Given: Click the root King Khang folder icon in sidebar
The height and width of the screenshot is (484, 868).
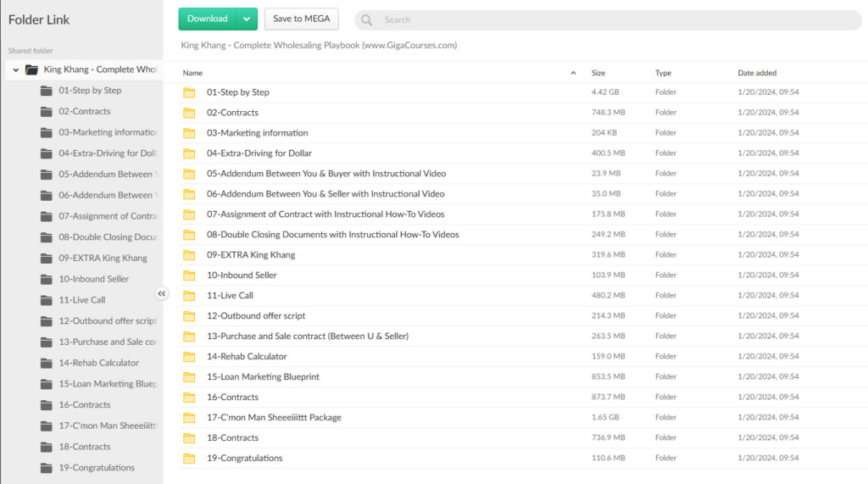Looking at the screenshot, I should click(x=31, y=70).
